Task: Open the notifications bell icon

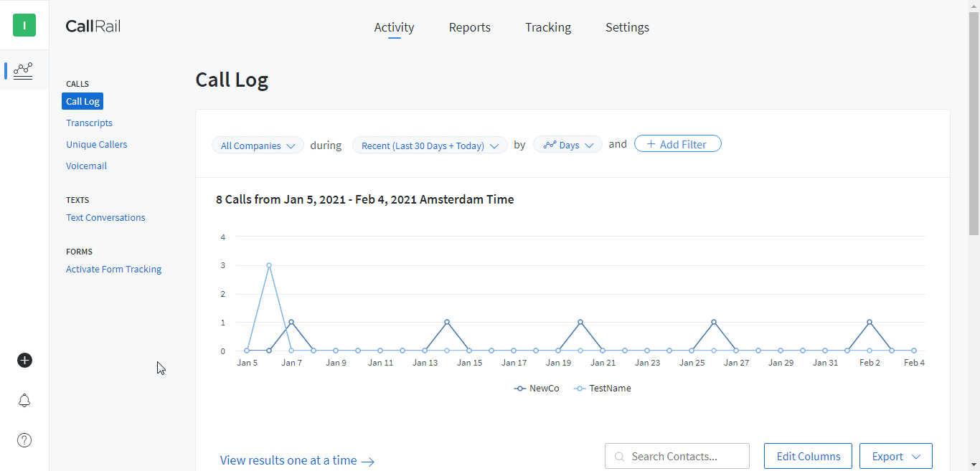Action: click(x=24, y=400)
